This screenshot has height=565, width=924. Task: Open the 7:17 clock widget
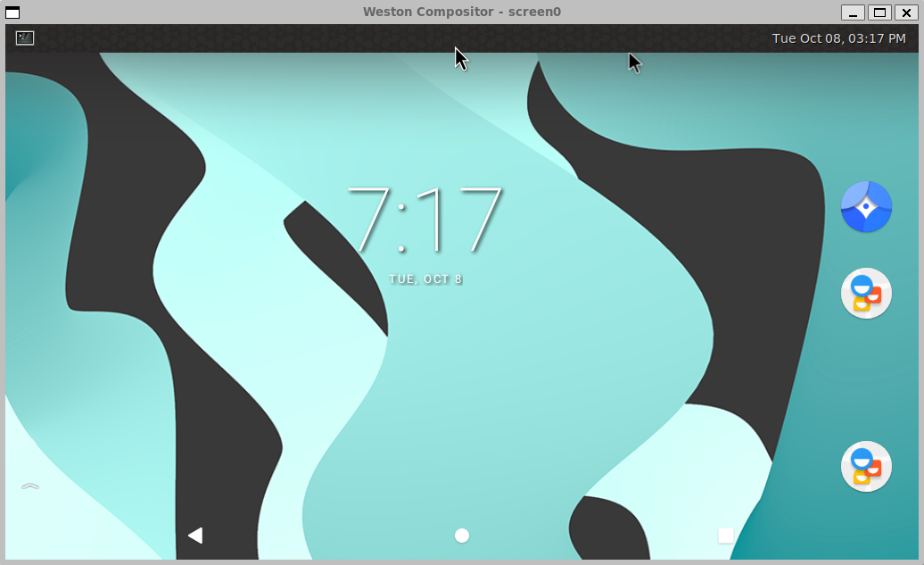(x=425, y=220)
